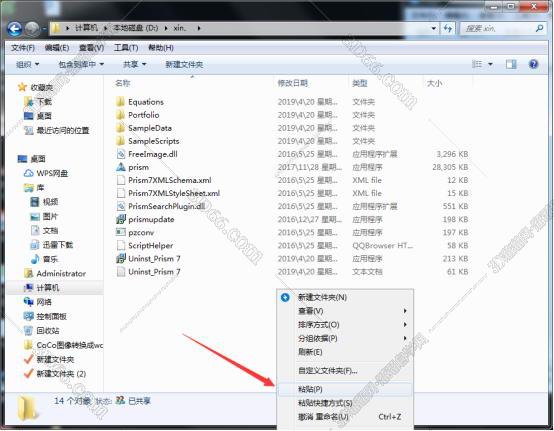Click the magnifier icon in the search box
Screen dimensions: 554x431
click(x=539, y=28)
